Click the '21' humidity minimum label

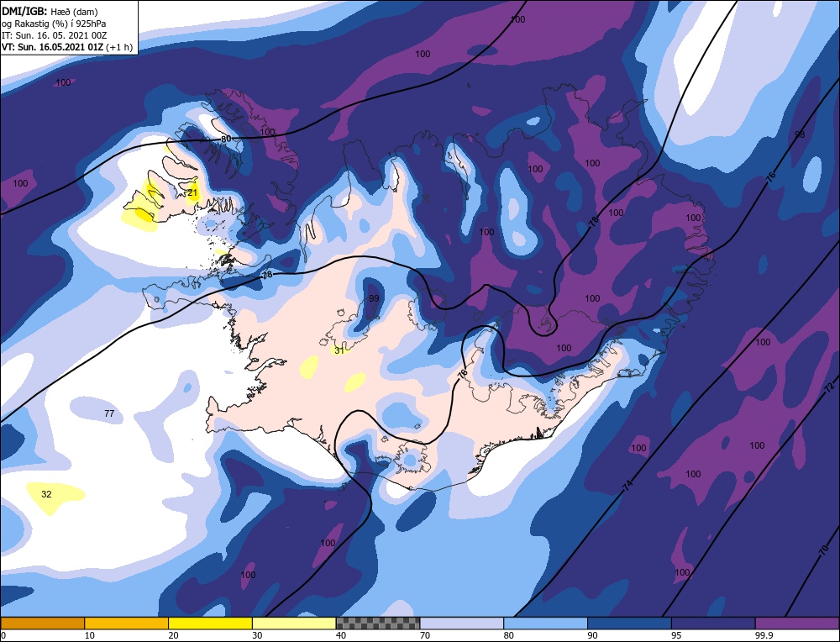(x=193, y=192)
